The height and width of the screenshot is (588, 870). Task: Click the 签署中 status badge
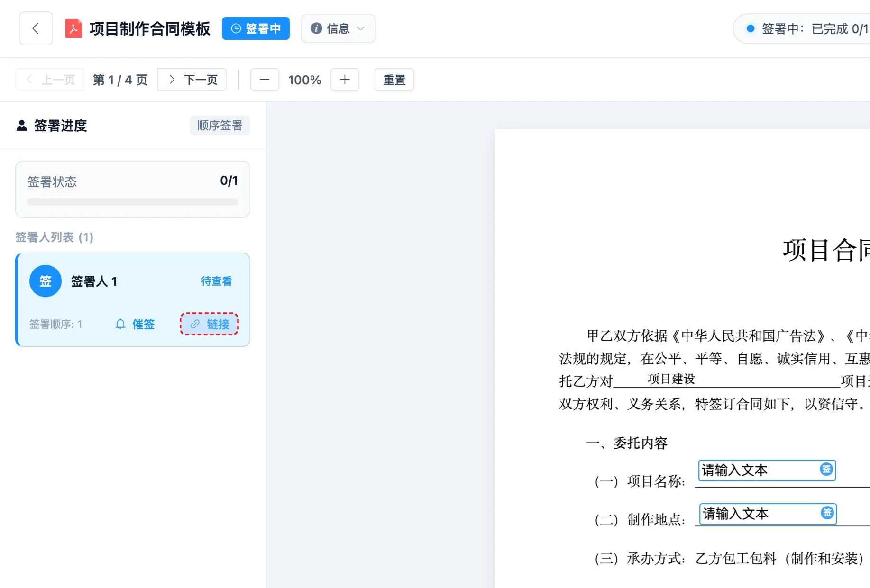click(256, 28)
